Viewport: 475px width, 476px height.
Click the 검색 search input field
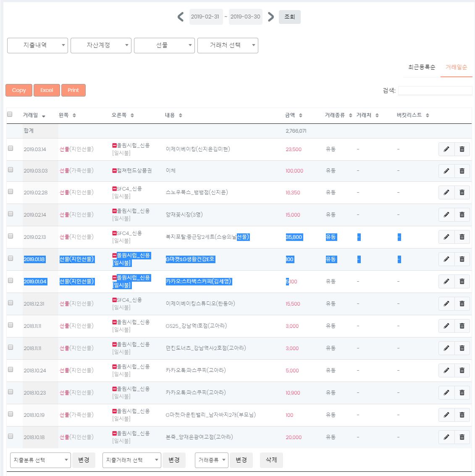(x=435, y=91)
